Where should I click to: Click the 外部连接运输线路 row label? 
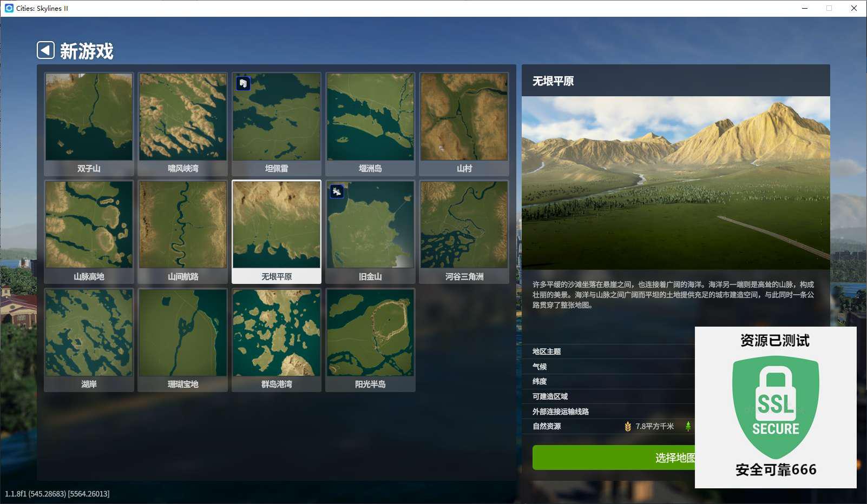click(x=561, y=412)
